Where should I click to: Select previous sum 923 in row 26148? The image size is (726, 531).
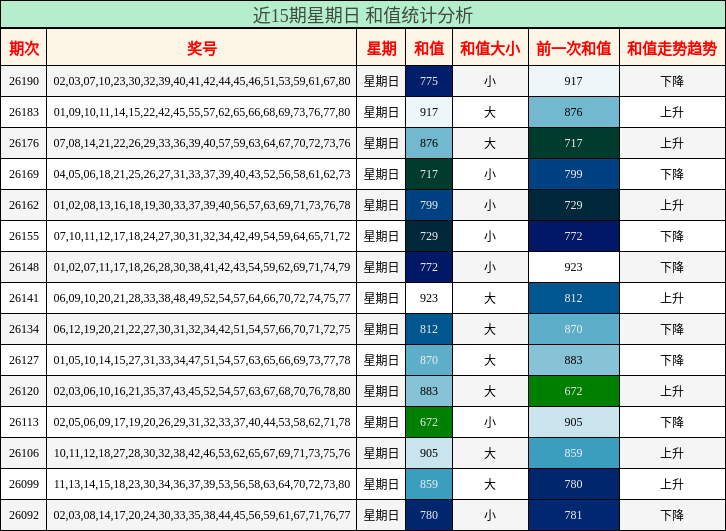(x=573, y=268)
